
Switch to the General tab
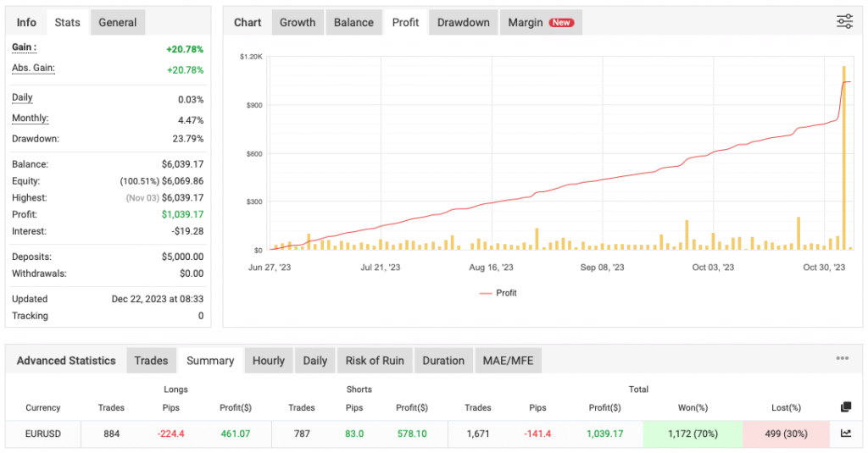tap(118, 23)
